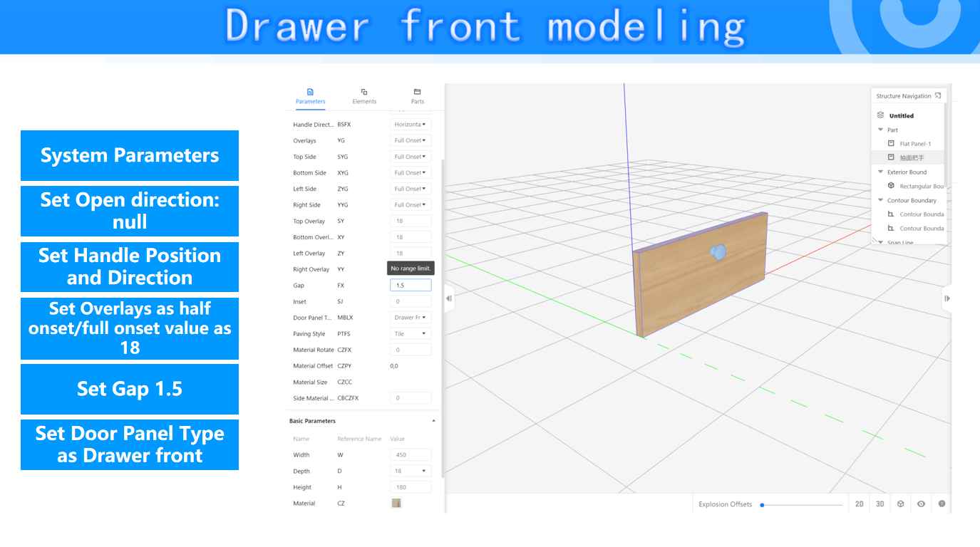980x547 pixels.
Task: Click the Height value field
Action: coord(411,487)
